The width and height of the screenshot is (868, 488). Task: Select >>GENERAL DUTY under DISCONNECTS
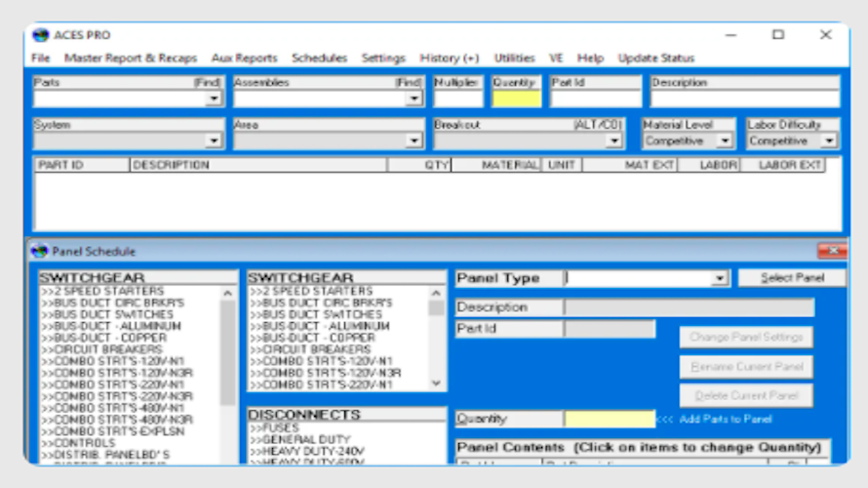point(300,440)
